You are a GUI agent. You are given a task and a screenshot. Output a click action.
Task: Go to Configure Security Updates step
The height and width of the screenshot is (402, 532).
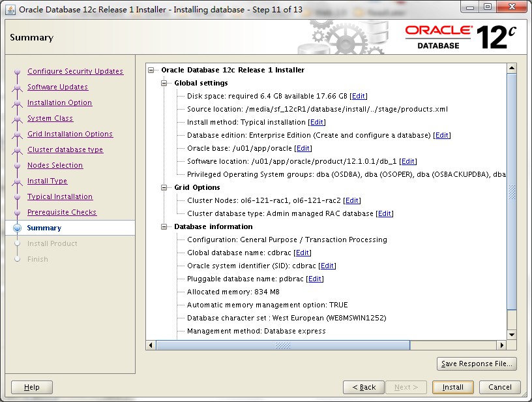coord(76,71)
